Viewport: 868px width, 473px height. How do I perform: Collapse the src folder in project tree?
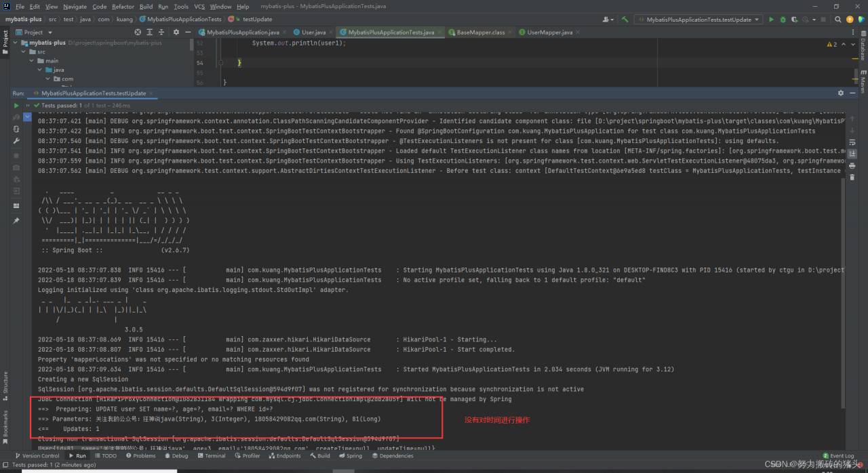point(24,52)
